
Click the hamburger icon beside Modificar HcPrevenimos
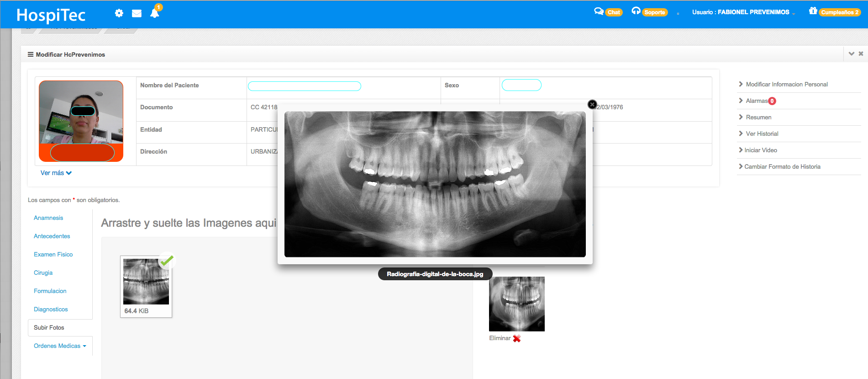click(31, 54)
